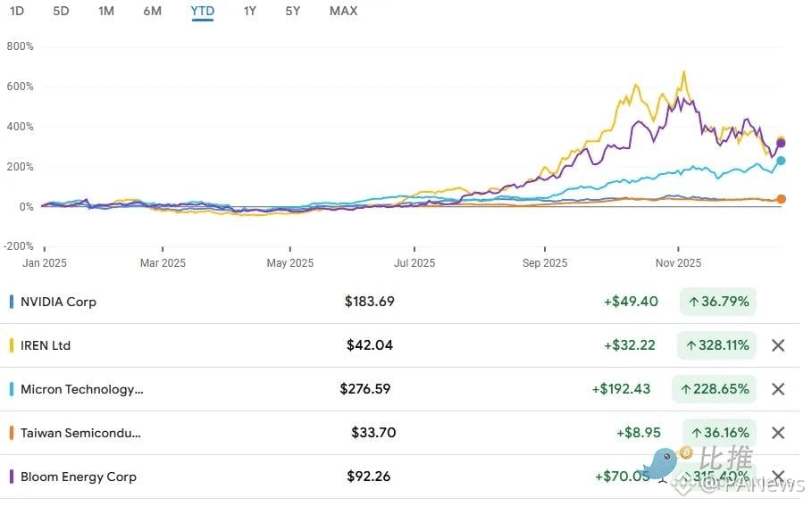Open the NVIDIA Corp stock row
Image resolution: width=812 pixels, height=506 pixels.
tap(400, 302)
